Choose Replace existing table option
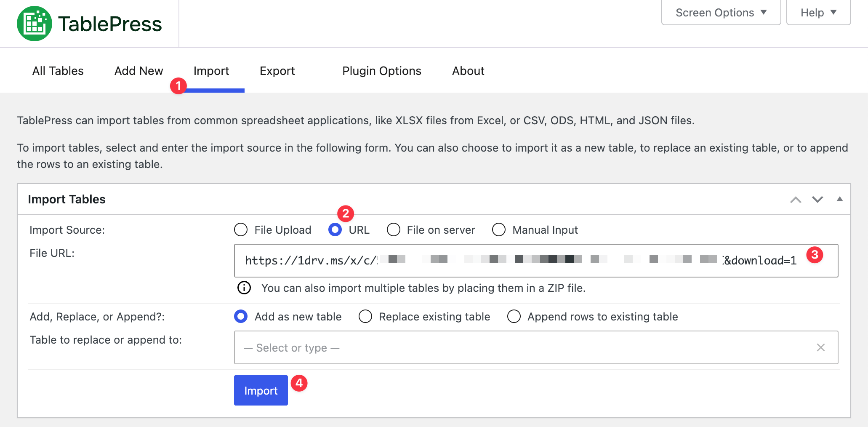The image size is (868, 427). 365,316
